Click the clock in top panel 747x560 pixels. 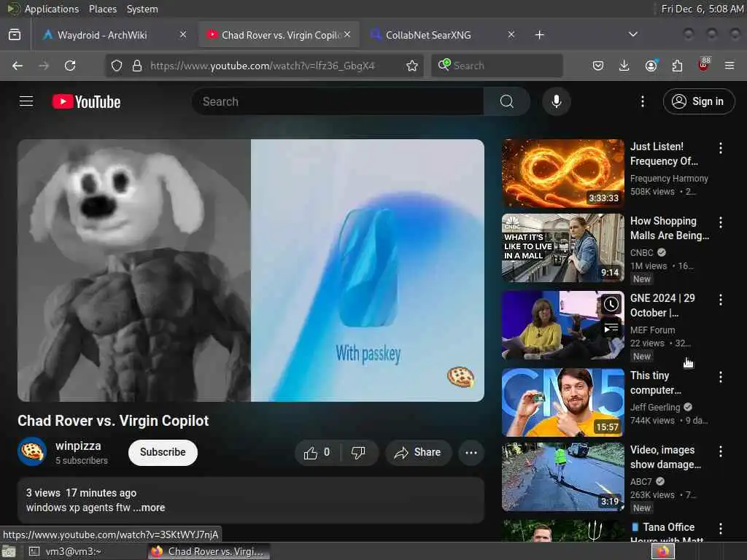pyautogui.click(x=702, y=9)
